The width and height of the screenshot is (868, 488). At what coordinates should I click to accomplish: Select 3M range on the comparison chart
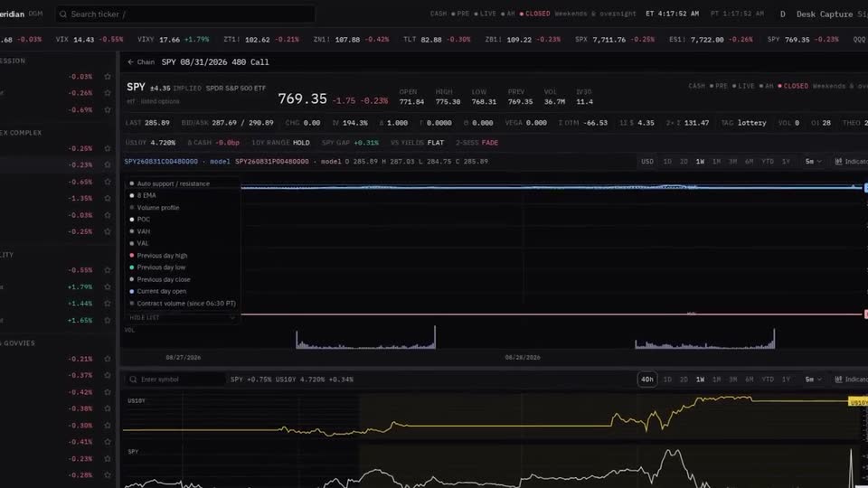tap(733, 379)
